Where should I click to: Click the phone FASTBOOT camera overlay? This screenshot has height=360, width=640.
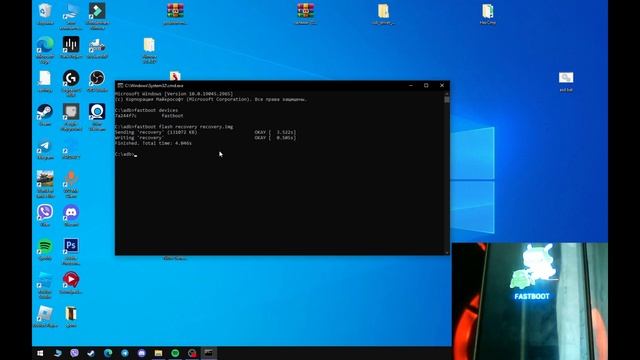[530, 301]
